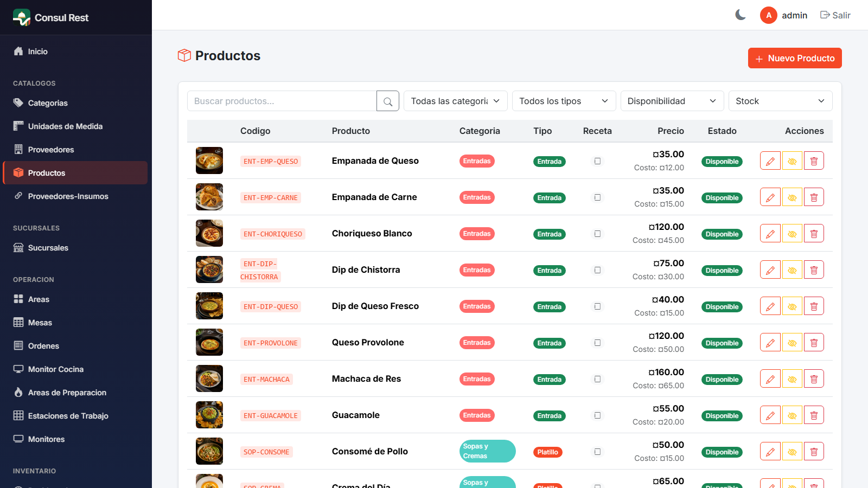
Task: Click the ENT-PROVOLONE code
Action: tap(271, 343)
